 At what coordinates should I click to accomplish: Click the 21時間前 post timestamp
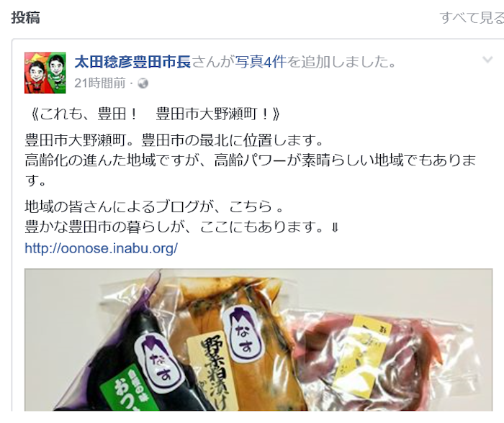click(x=100, y=83)
